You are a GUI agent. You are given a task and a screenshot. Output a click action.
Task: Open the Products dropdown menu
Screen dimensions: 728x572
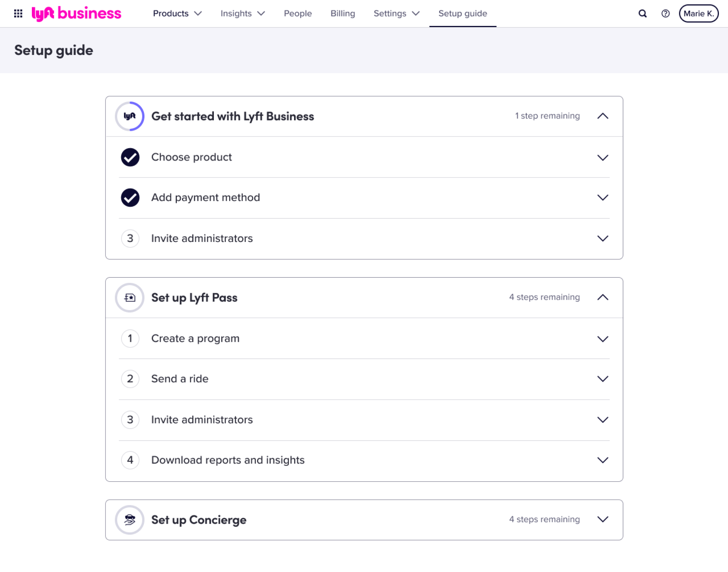177,14
